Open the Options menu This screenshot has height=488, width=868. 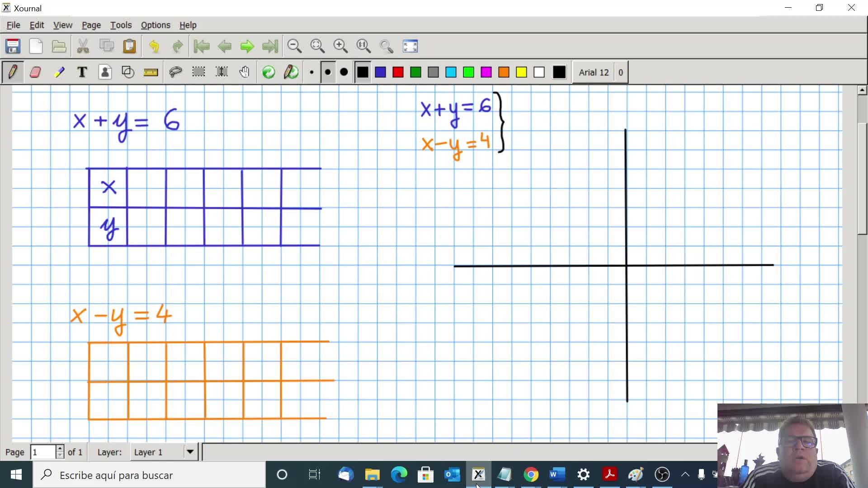[x=155, y=25]
